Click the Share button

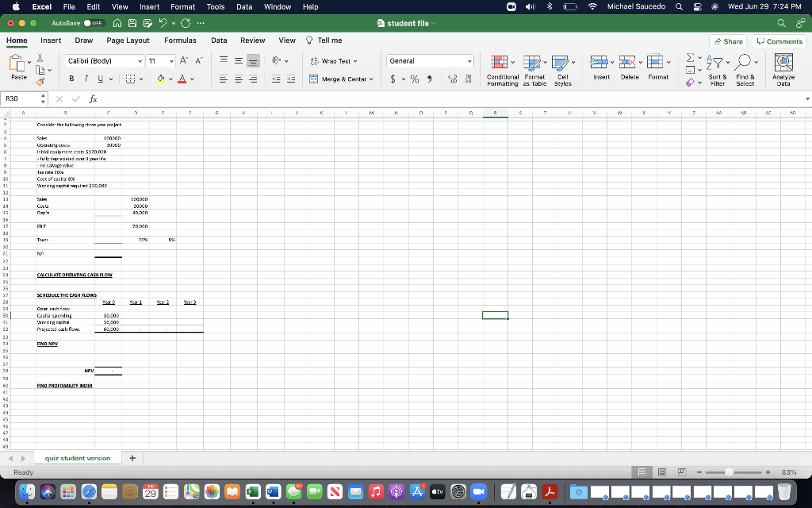point(726,40)
